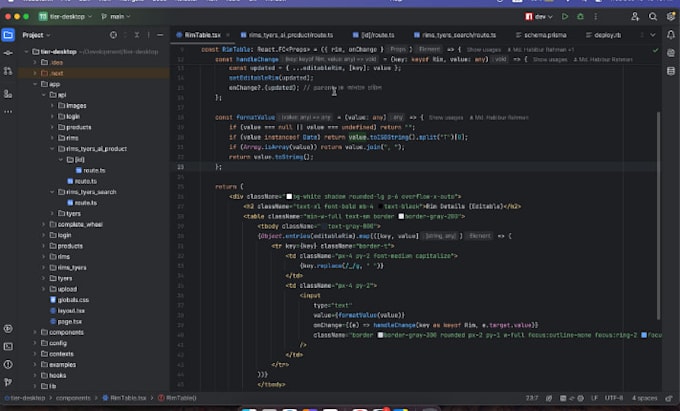680x411 pixels.
Task: Open the Pull Requests tool window icon
Action: [x=8, y=71]
